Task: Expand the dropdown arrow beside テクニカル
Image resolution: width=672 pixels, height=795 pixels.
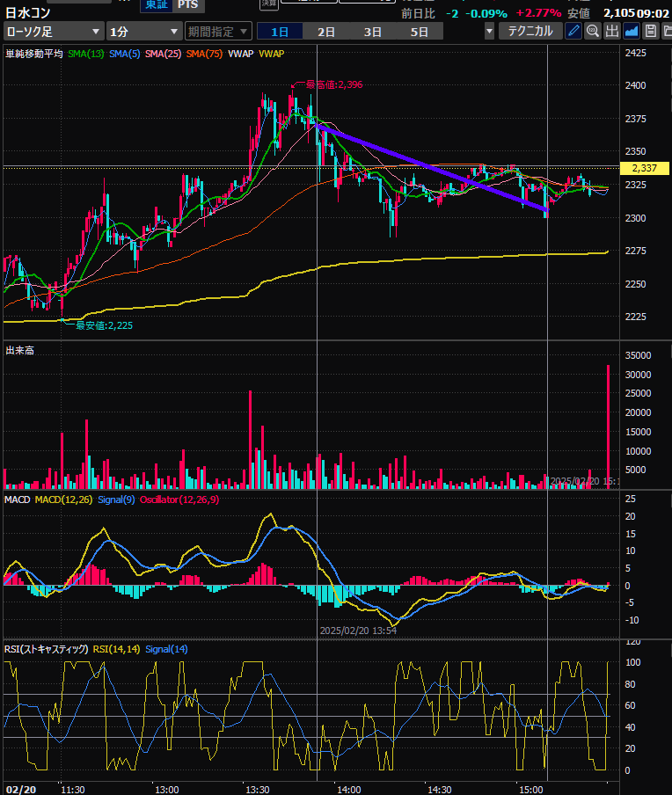Action: pos(488,32)
